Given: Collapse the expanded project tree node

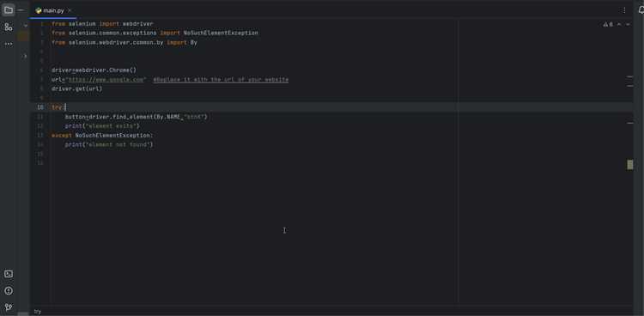Looking at the screenshot, I should tap(26, 26).
